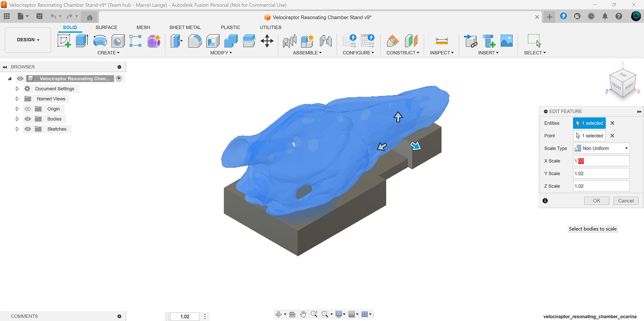Screen dimensions: 644x321
Task: Switch to the UTILITIES tab
Action: pos(271,28)
